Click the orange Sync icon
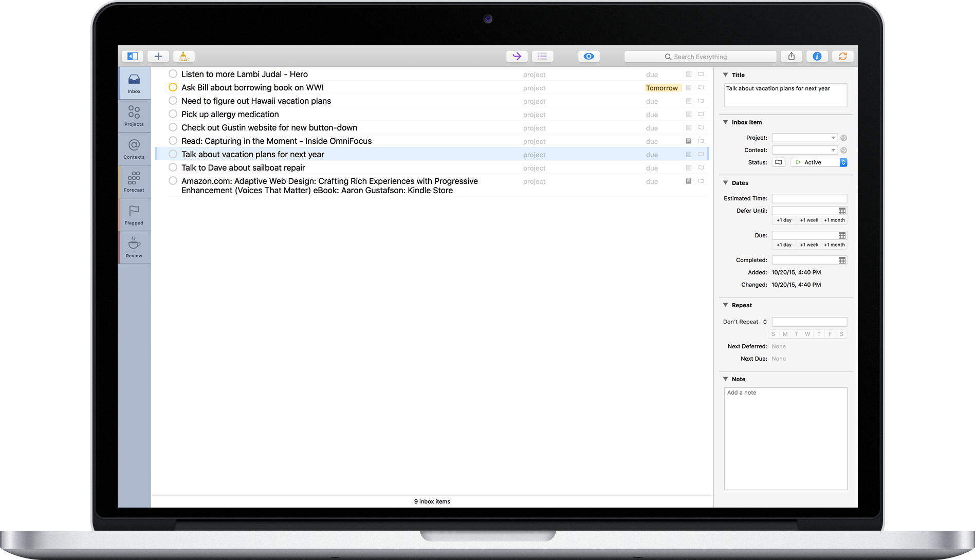 click(x=842, y=57)
